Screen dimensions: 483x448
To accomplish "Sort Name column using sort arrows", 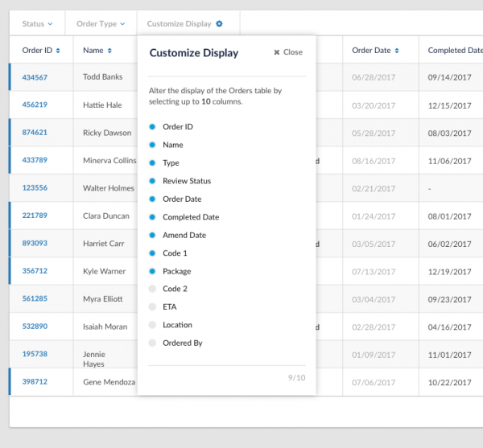I will [x=109, y=51].
